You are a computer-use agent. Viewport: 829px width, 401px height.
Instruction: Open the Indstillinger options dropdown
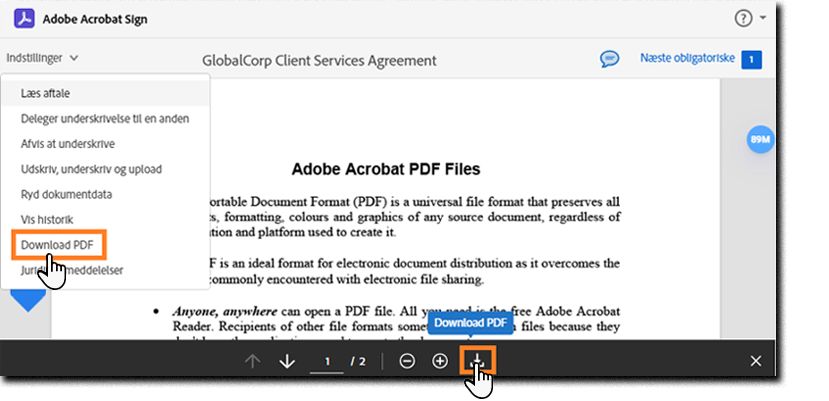42,58
